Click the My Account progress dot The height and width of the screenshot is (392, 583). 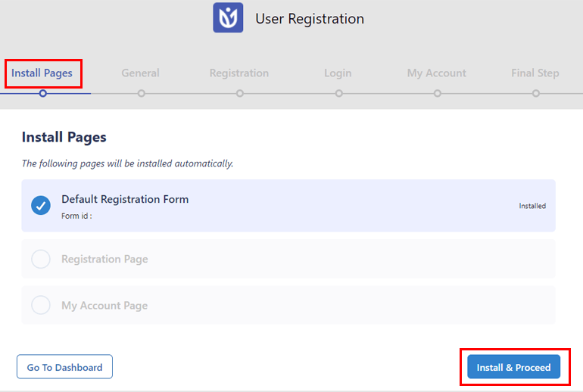tap(438, 93)
